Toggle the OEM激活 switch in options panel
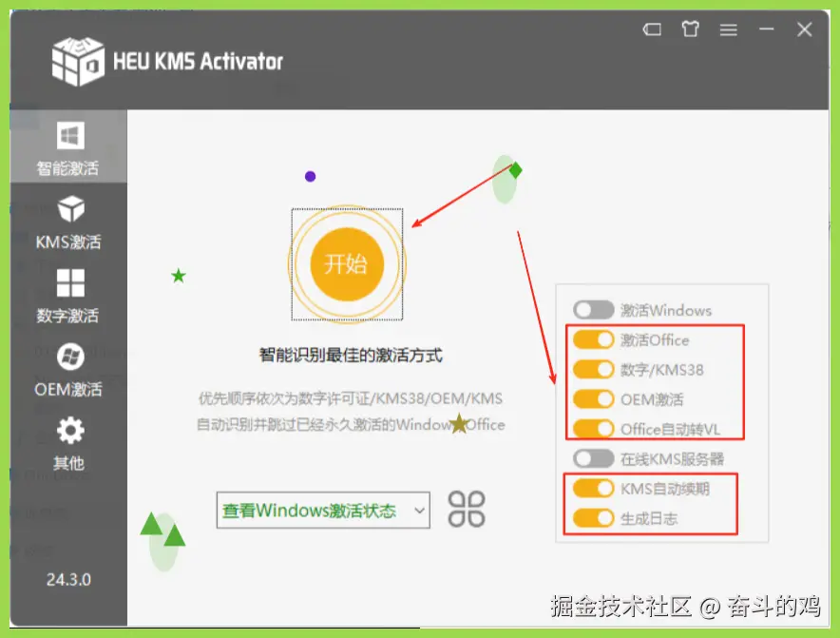This screenshot has width=840, height=638. 593,399
